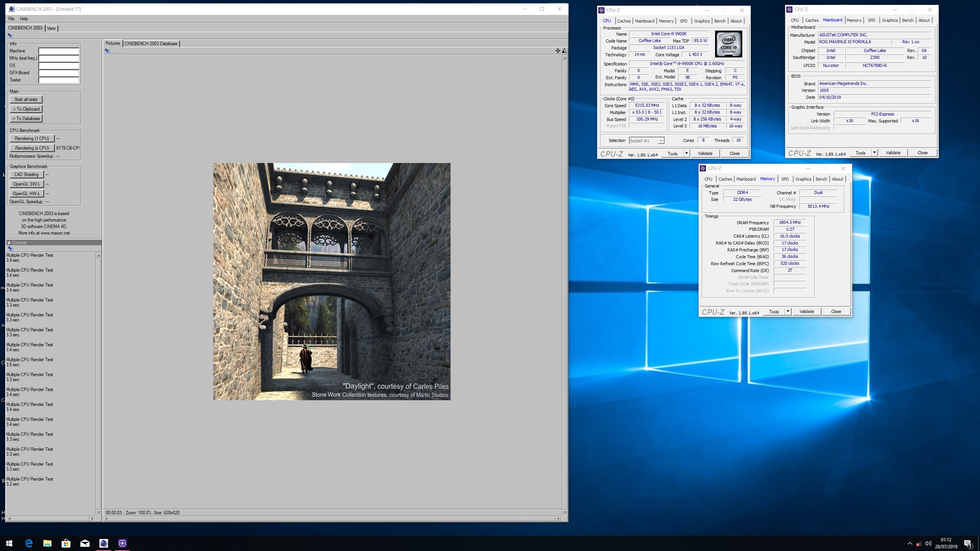Image resolution: width=980 pixels, height=551 pixels.
Task: Select the CPU-Z taskbar icon
Action: click(122, 543)
